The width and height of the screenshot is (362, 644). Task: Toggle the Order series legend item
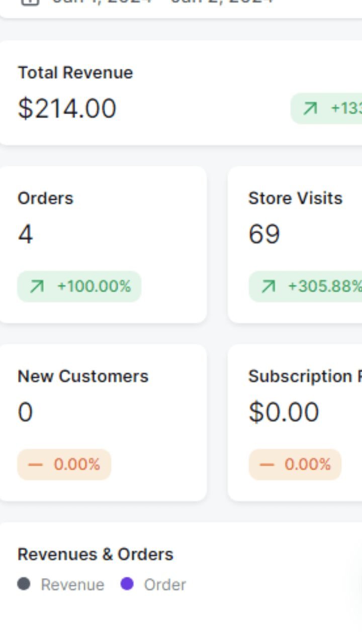tap(164, 585)
